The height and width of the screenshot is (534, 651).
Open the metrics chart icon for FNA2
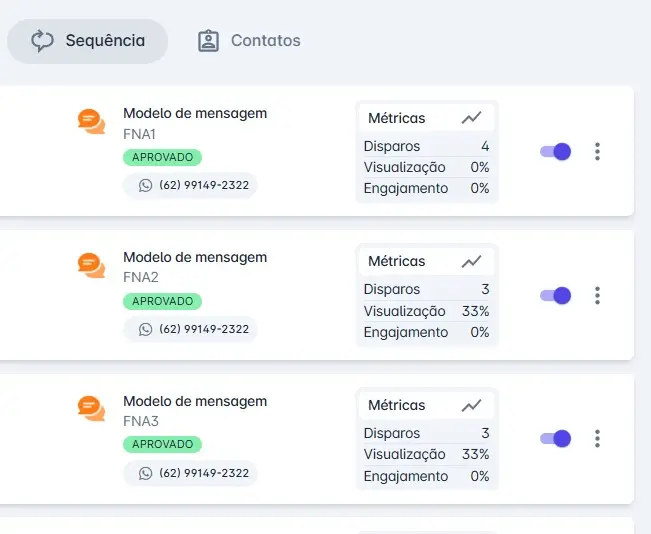tap(471, 261)
